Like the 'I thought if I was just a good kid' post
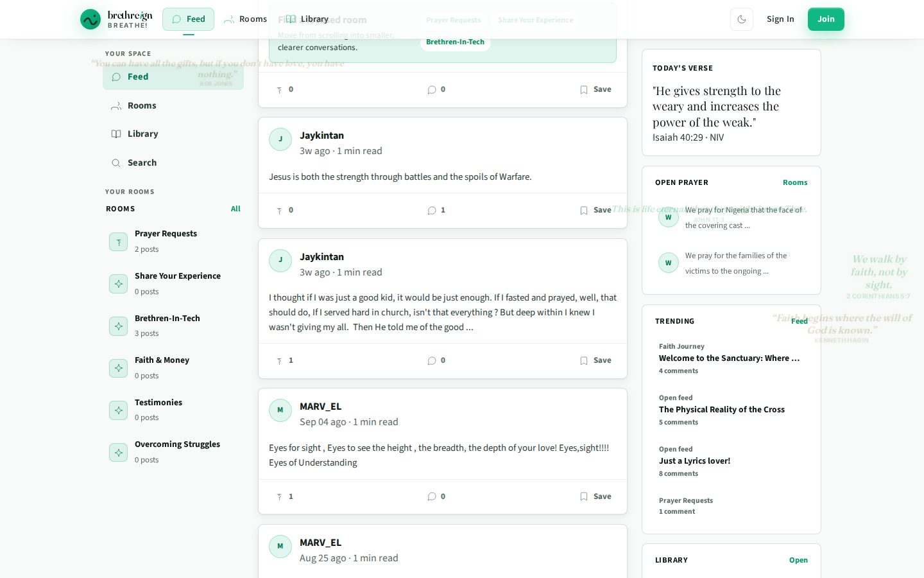 (285, 360)
